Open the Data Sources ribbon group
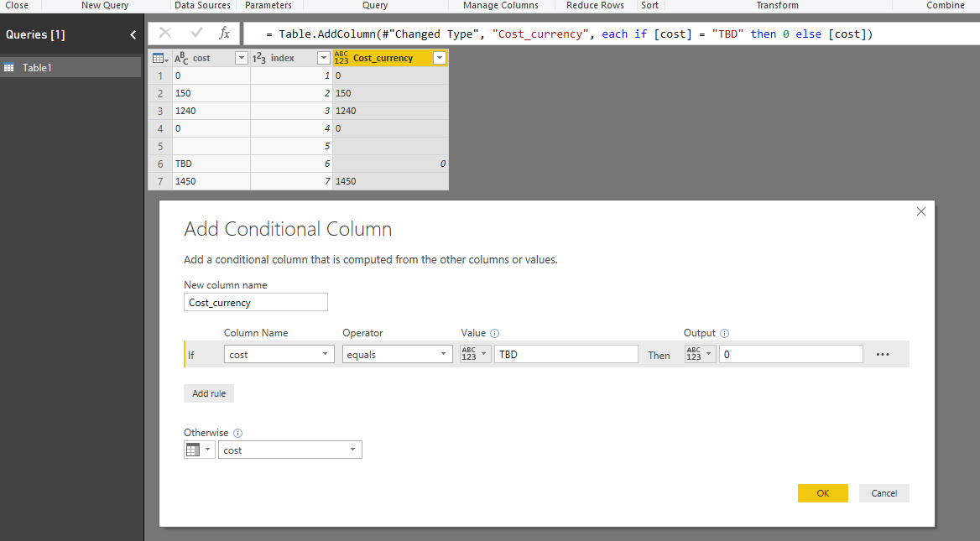This screenshot has width=980, height=541. [202, 5]
